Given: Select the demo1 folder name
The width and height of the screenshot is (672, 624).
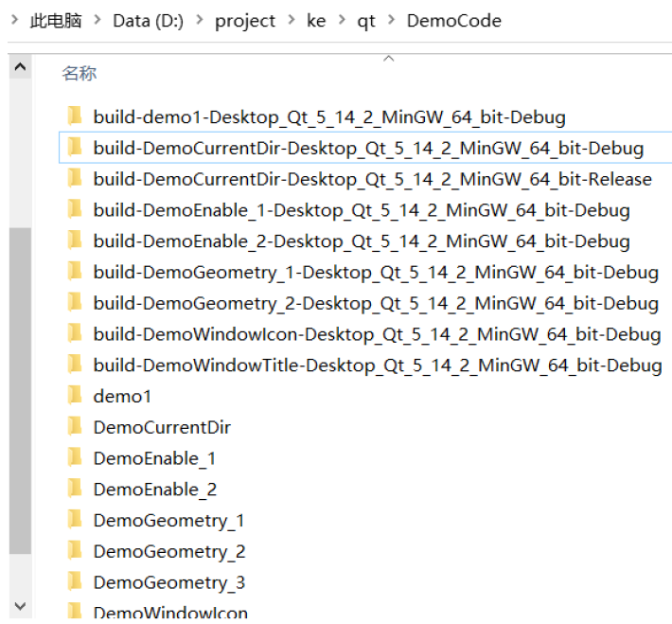Looking at the screenshot, I should pyautogui.click(x=122, y=396).
